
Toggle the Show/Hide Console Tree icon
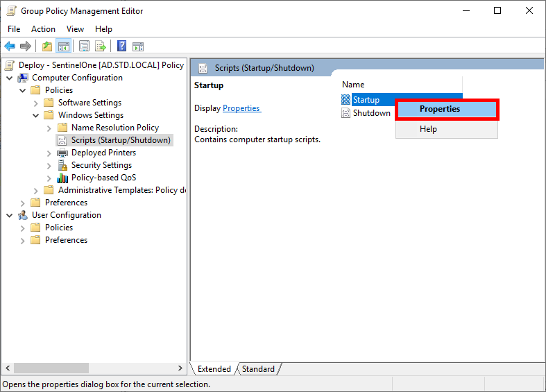(63, 46)
